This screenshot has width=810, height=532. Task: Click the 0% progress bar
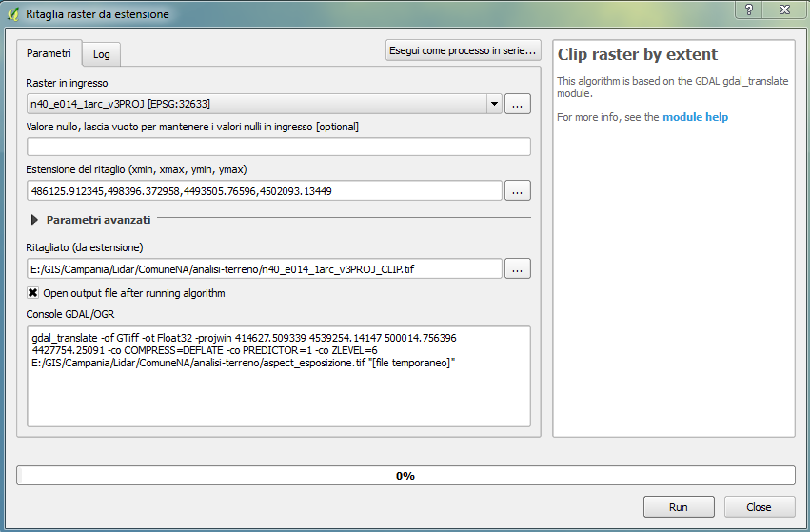click(405, 475)
